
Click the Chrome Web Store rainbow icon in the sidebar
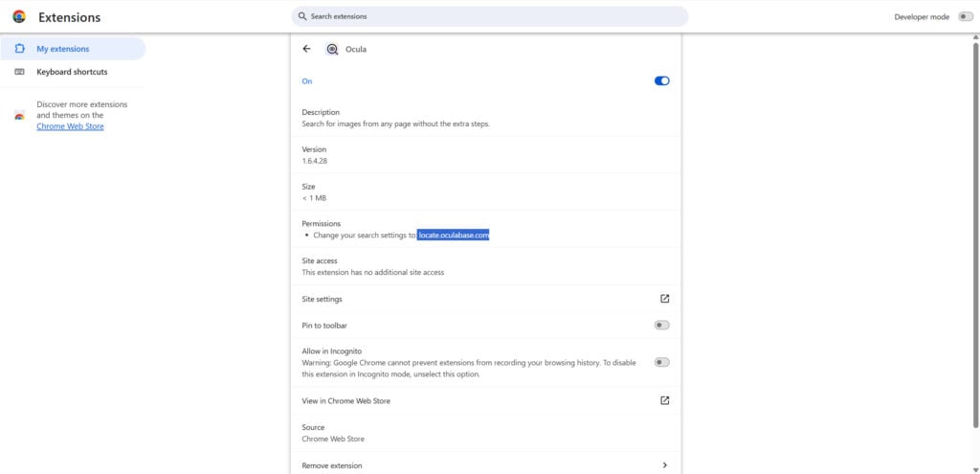click(x=19, y=116)
